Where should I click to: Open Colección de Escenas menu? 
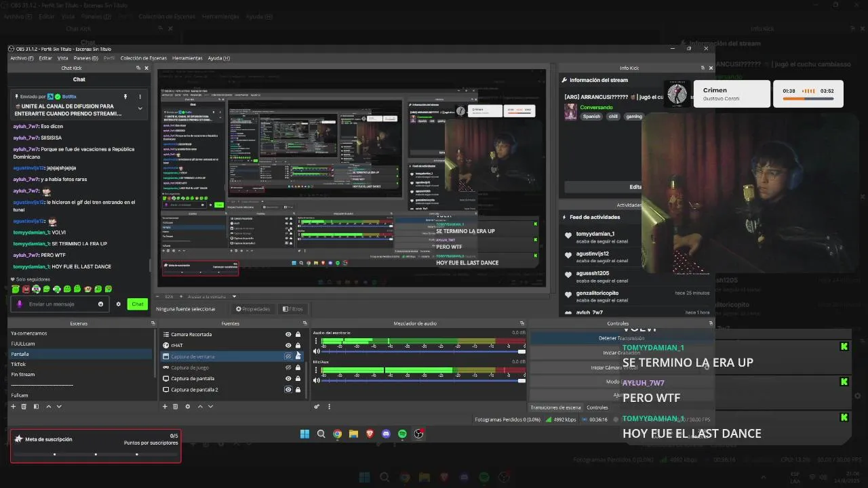(144, 58)
